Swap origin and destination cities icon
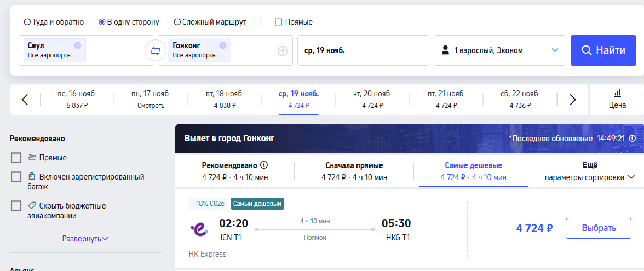 [x=156, y=51]
